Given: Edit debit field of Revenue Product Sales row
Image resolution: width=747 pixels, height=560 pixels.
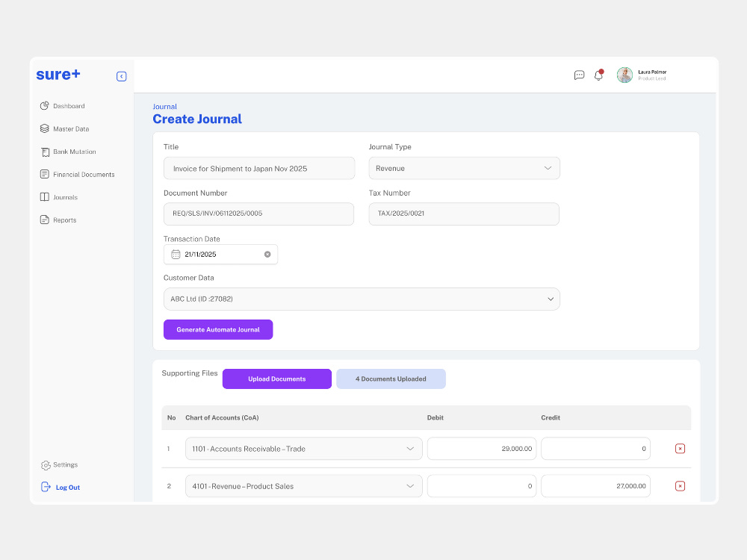Looking at the screenshot, I should tap(482, 486).
